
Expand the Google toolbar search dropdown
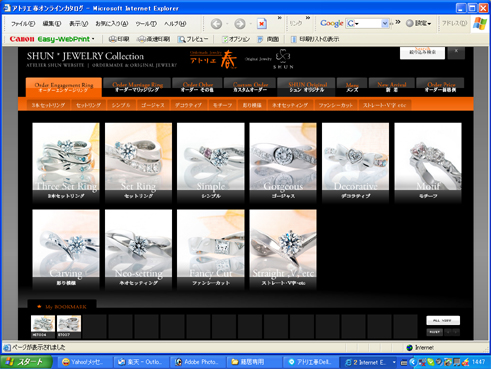pyautogui.click(x=385, y=23)
